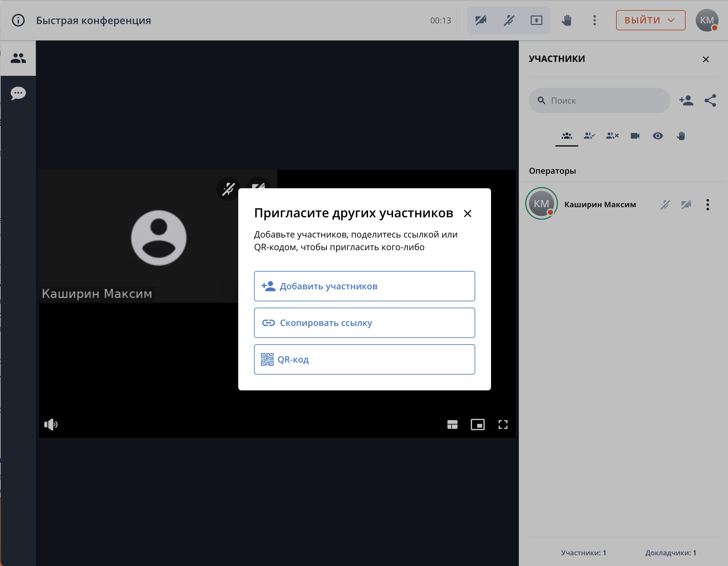Screen dimensions: 728x566
Task: Click Операторы section heading
Action: (x=552, y=171)
